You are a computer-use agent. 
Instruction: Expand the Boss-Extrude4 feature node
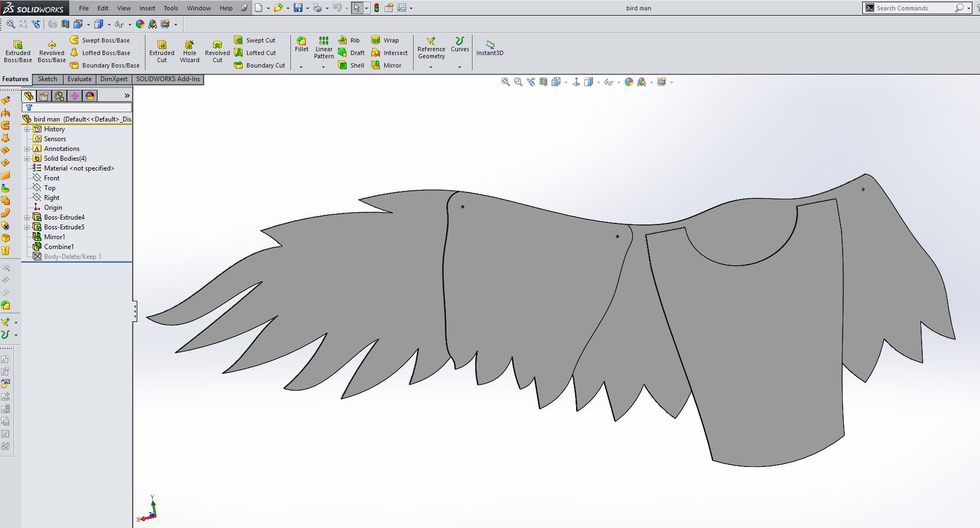tap(27, 217)
